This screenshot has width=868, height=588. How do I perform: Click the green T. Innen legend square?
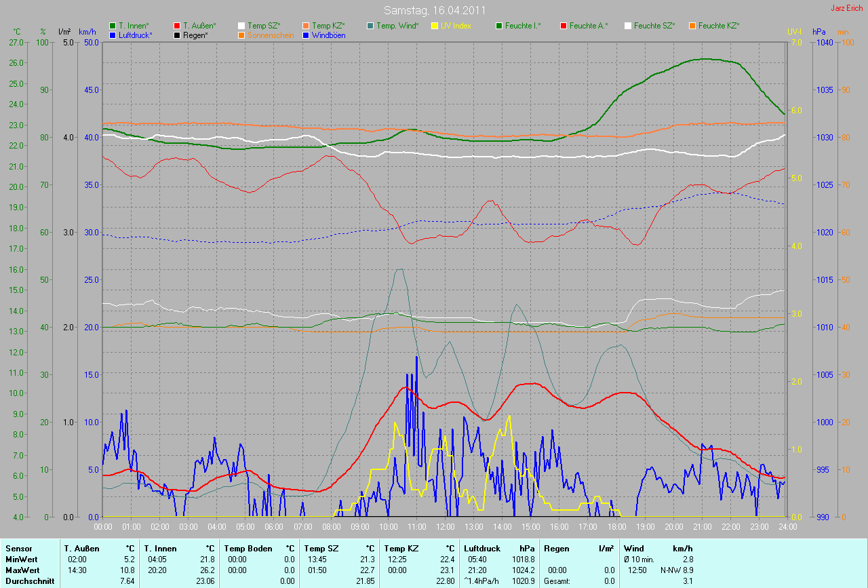[x=113, y=26]
